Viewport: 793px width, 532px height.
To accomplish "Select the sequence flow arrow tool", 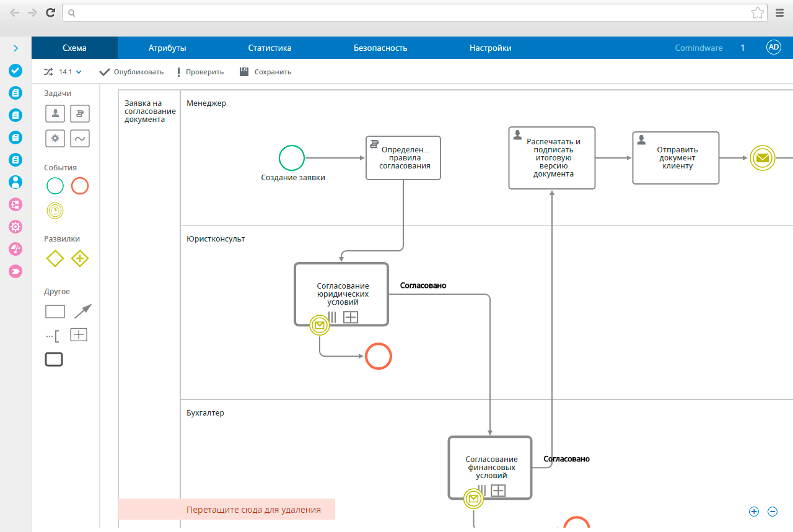I will [x=82, y=311].
